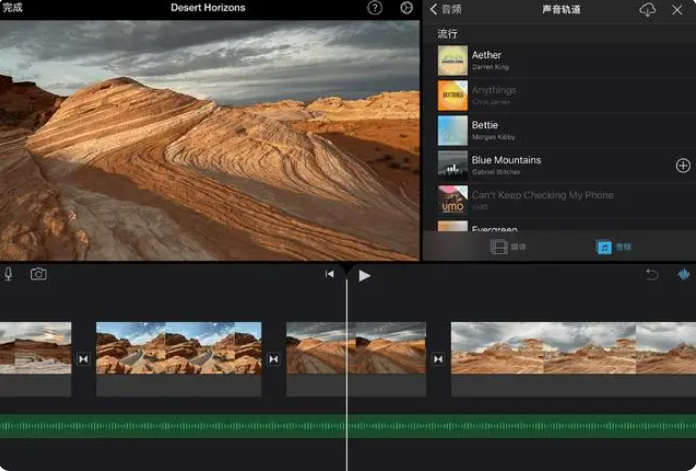Screen dimensions: 696x471
Task: Select the striped sandstone timeline clip
Action: 356,359
